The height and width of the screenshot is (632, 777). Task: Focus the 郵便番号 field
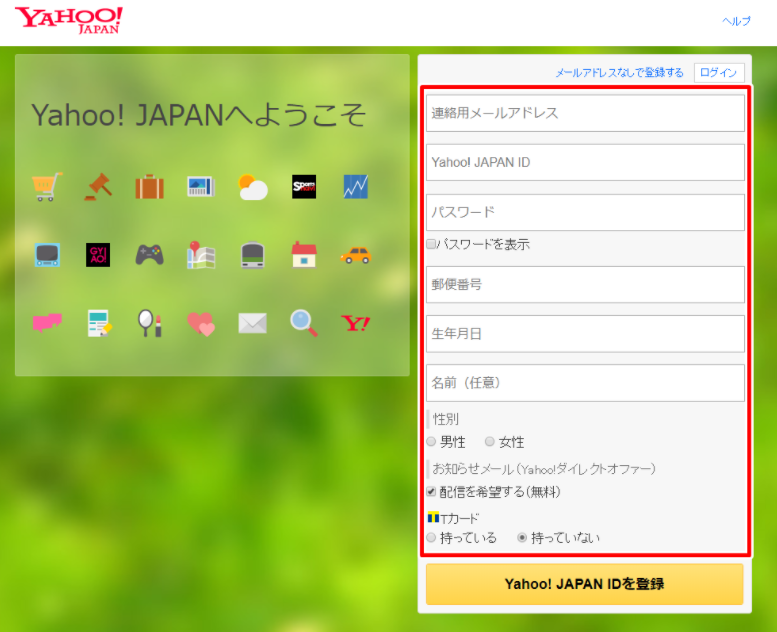click(x=585, y=285)
